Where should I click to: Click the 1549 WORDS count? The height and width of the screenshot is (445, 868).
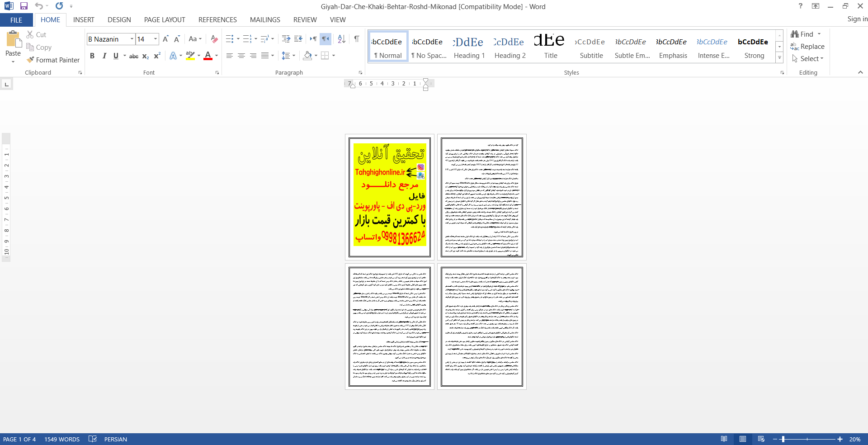62,439
